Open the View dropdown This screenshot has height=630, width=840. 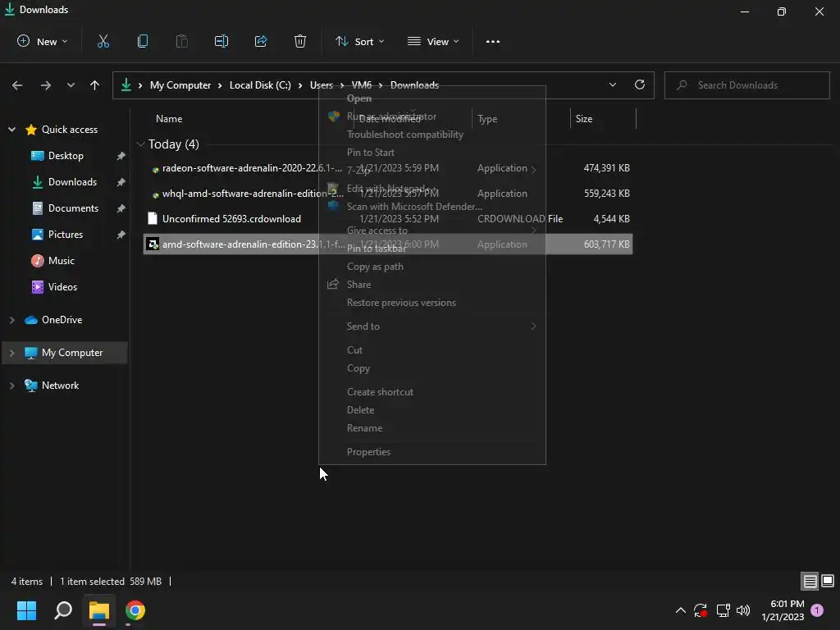(433, 41)
